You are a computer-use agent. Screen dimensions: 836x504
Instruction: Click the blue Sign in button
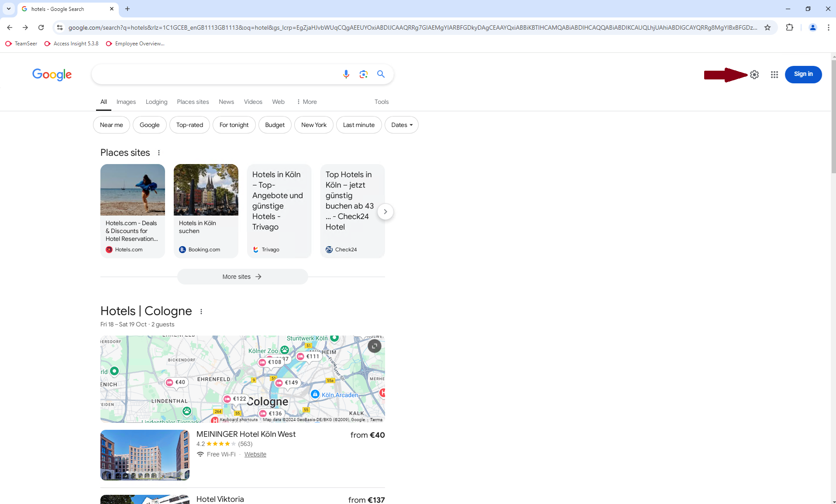(803, 74)
